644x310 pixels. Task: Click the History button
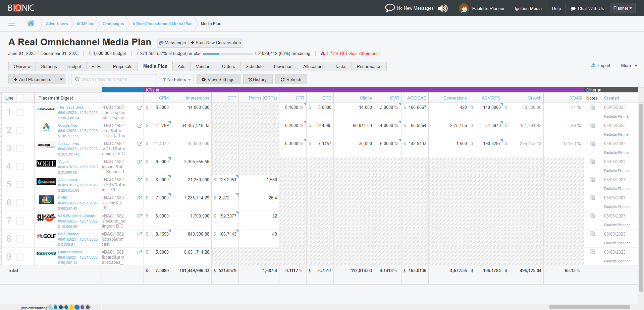click(258, 79)
